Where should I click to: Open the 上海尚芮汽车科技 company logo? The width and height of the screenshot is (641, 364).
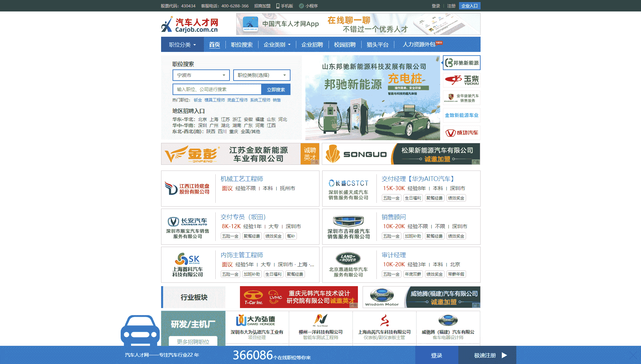coord(384,320)
